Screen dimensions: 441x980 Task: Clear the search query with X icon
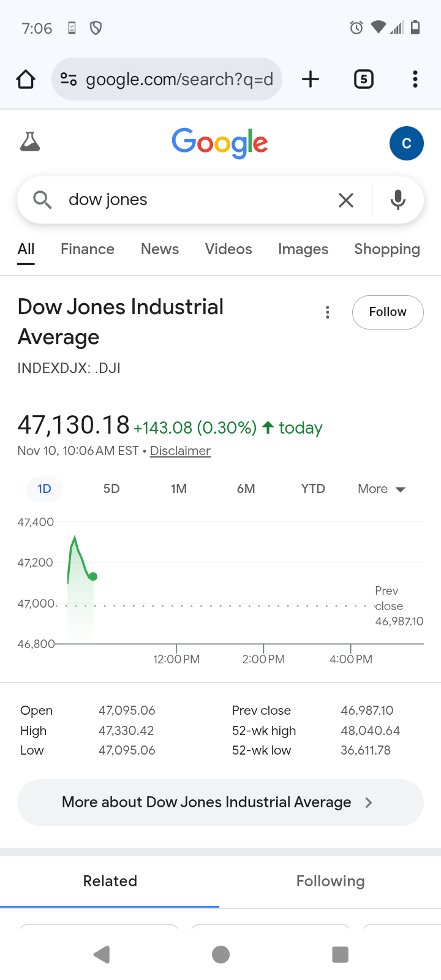tap(346, 200)
